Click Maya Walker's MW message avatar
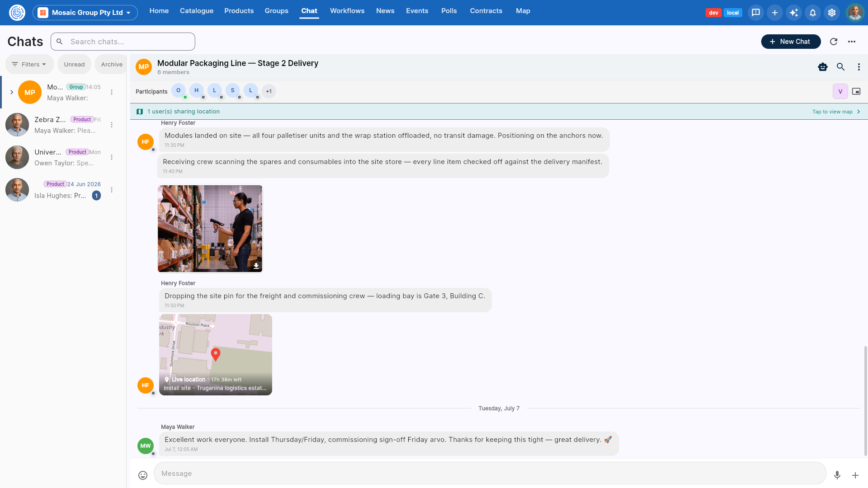The height and width of the screenshot is (488, 868). [x=146, y=446]
